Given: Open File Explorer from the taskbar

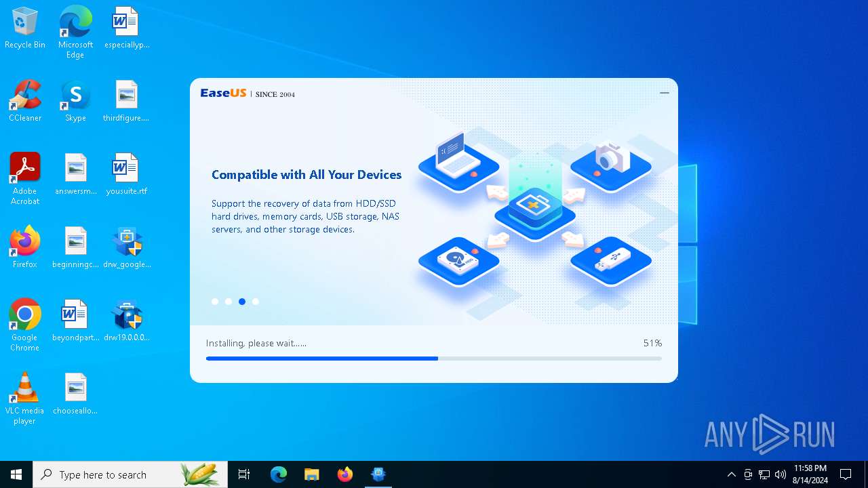Looking at the screenshot, I should pyautogui.click(x=311, y=474).
